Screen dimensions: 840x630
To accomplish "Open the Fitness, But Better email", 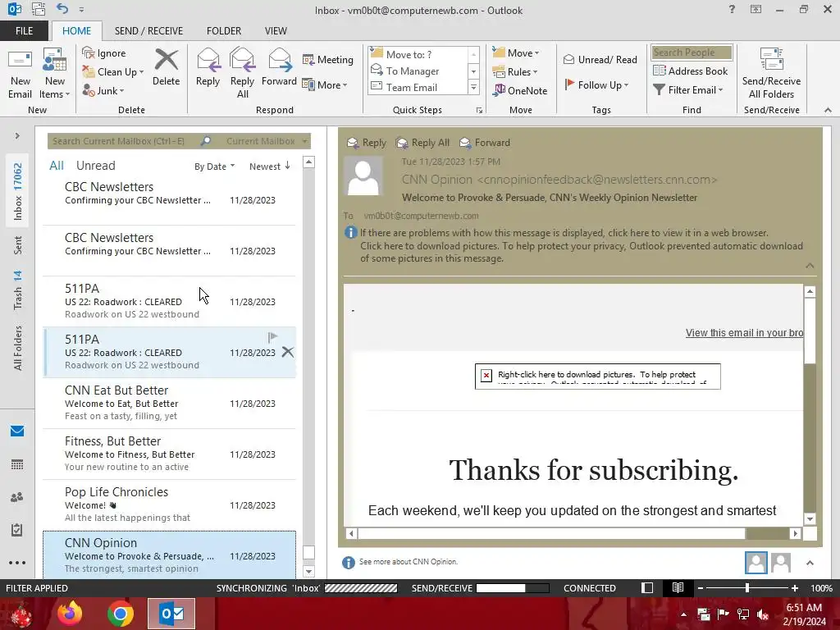I will (x=169, y=454).
